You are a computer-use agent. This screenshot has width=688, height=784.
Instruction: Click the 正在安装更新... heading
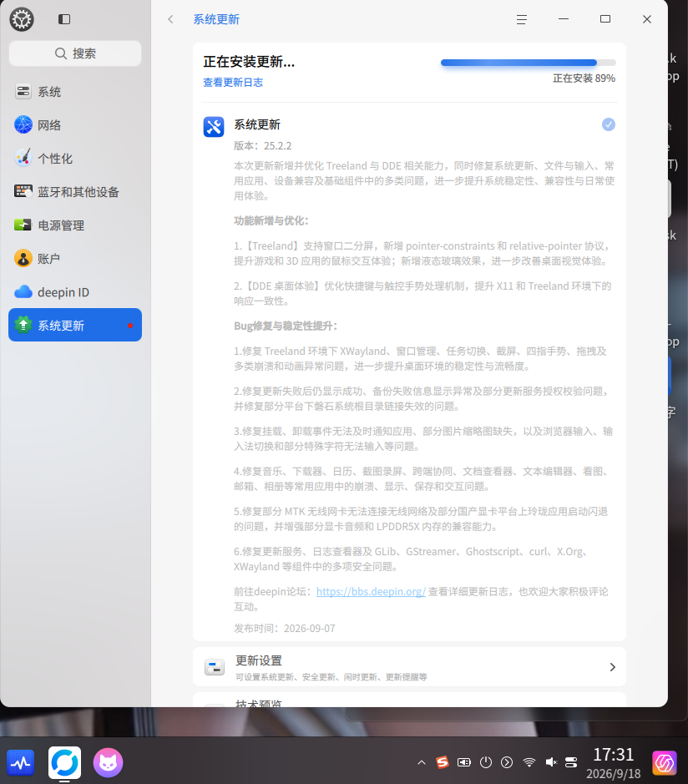pyautogui.click(x=249, y=62)
